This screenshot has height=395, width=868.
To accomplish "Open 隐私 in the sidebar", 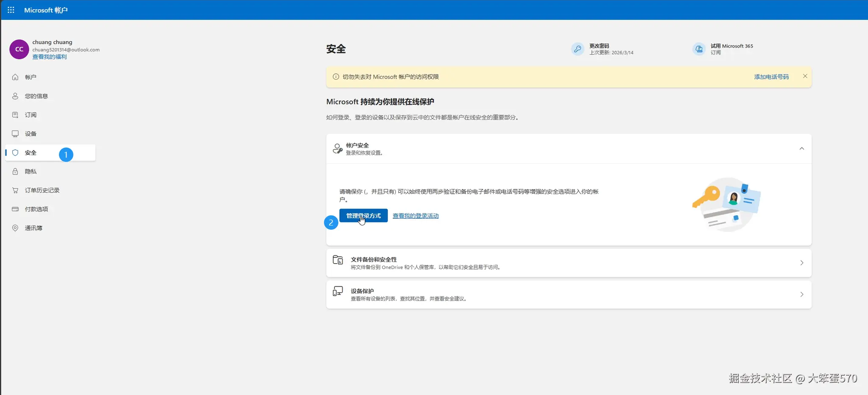I will (50, 172).
